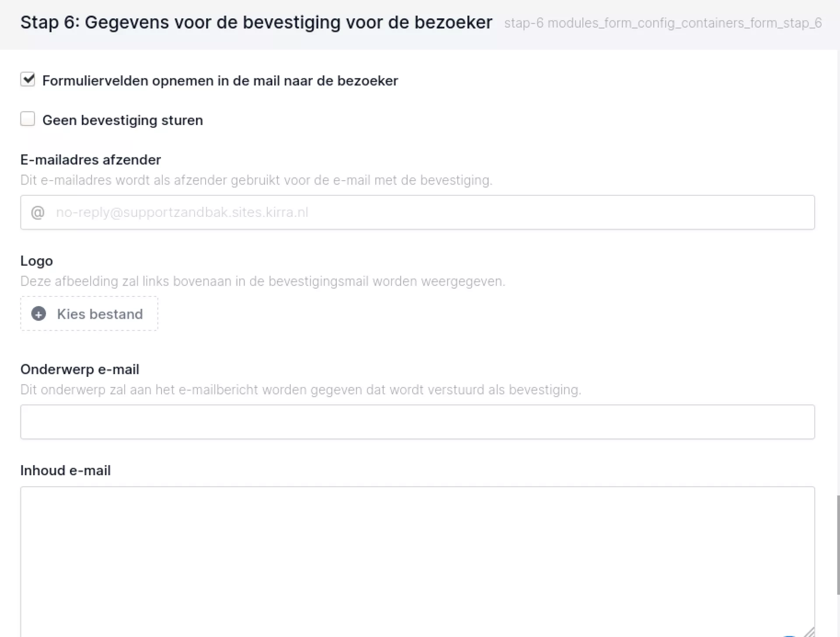Click the Kies bestand button text
Image resolution: width=840 pixels, height=637 pixels.
point(100,314)
